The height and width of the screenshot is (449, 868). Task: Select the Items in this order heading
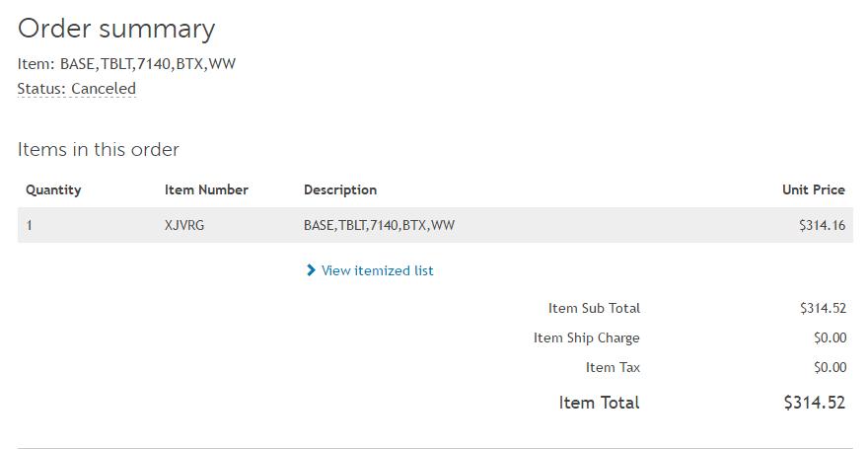[99, 150]
